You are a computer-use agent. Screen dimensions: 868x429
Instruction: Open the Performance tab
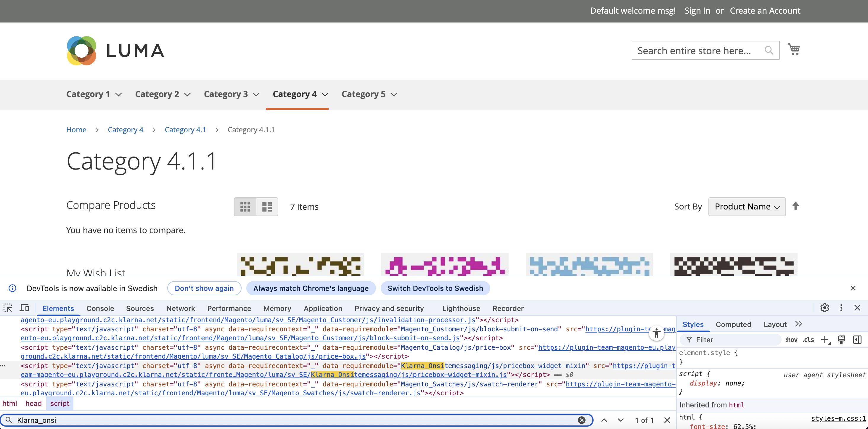coord(229,308)
